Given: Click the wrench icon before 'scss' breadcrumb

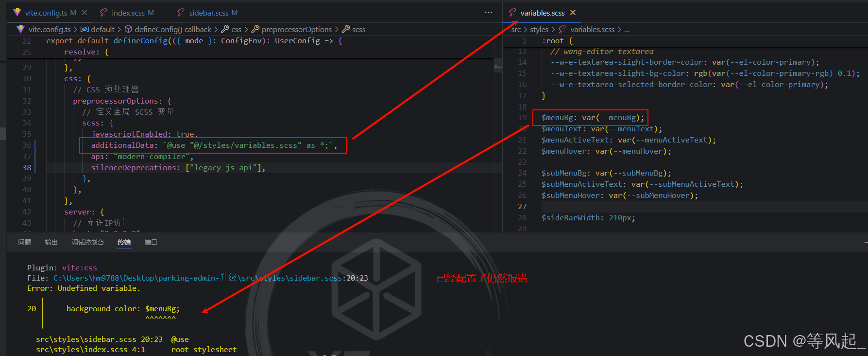Looking at the screenshot, I should tap(346, 30).
